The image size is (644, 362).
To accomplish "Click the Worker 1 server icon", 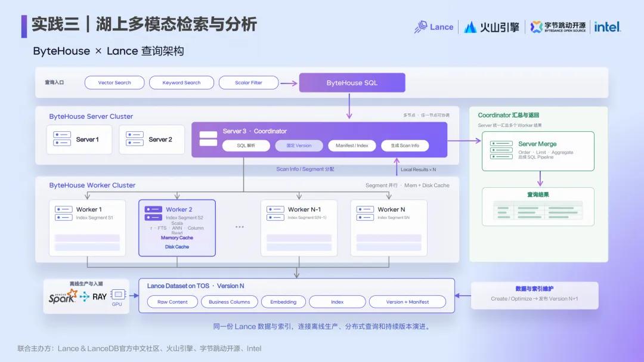I will (64, 214).
